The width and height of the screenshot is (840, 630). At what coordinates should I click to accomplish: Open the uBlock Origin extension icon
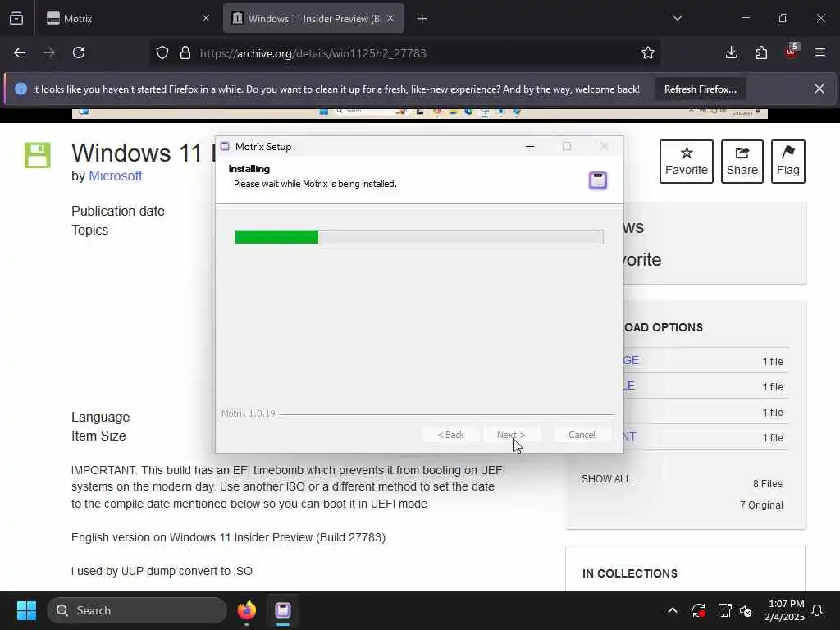pyautogui.click(x=792, y=52)
